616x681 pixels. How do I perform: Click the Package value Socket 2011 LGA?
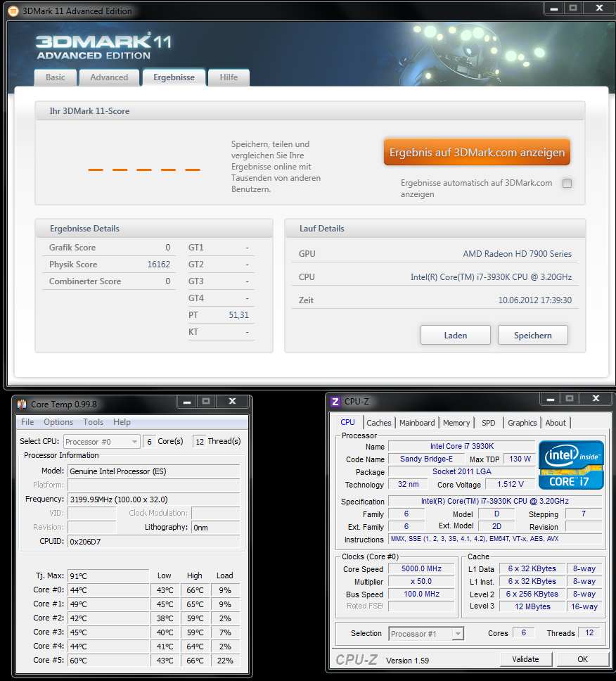tap(461, 471)
